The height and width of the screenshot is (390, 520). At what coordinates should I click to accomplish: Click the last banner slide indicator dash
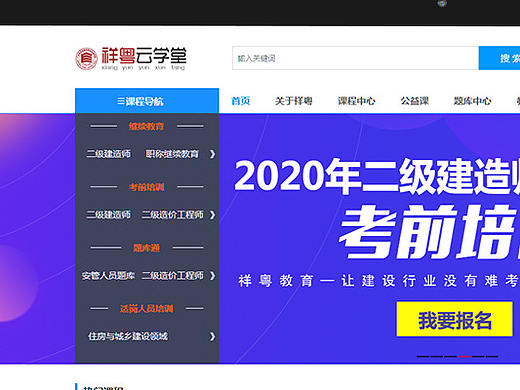point(492,357)
